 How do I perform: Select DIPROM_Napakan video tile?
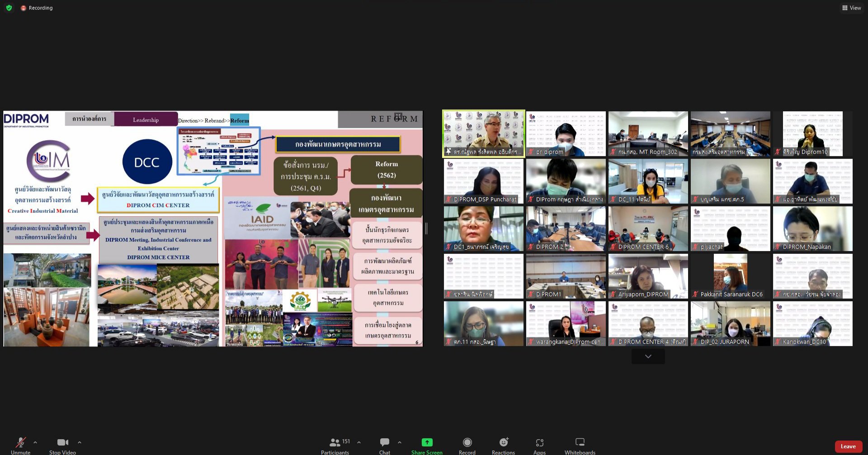click(813, 228)
